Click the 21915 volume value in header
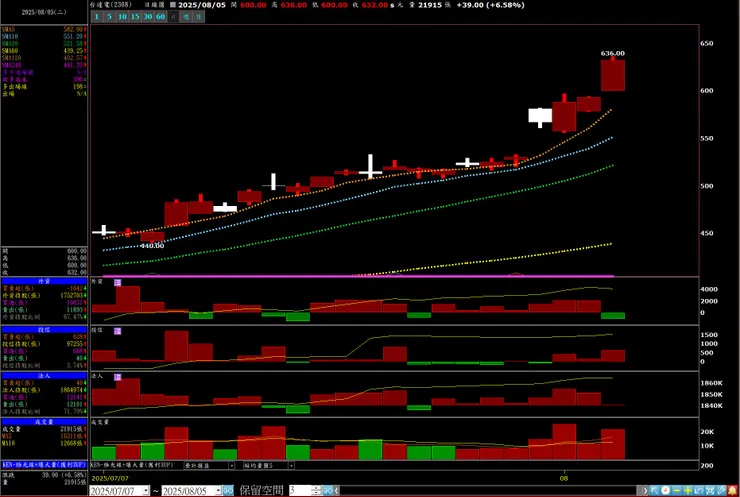This screenshot has width=740, height=497. coord(429,5)
